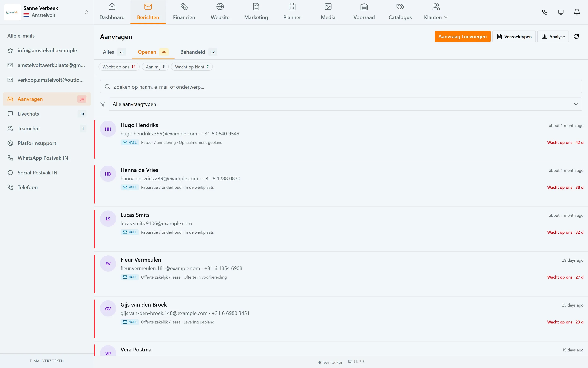Open the Media tab
The image size is (588, 368).
click(328, 12)
